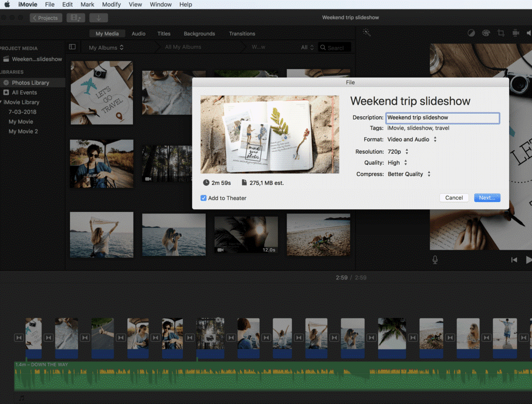Select the cropping tool icon

coord(501,33)
